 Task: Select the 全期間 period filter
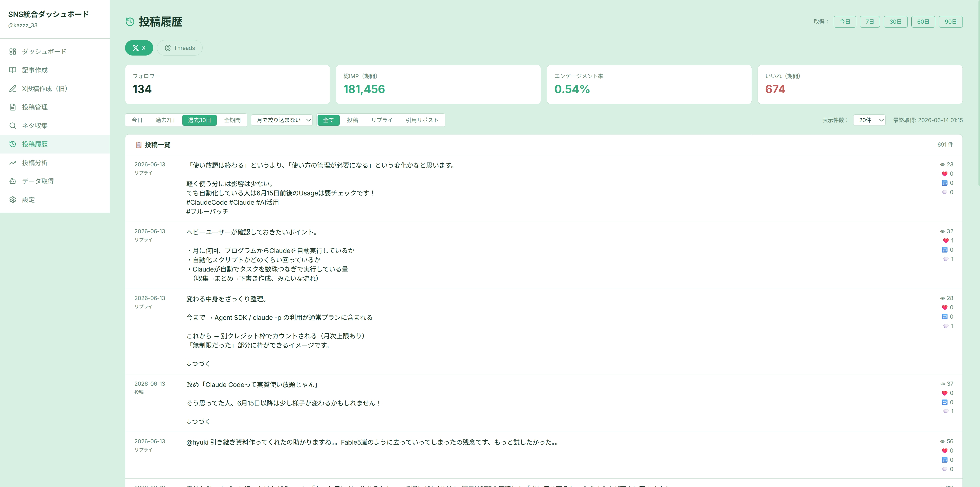(232, 120)
